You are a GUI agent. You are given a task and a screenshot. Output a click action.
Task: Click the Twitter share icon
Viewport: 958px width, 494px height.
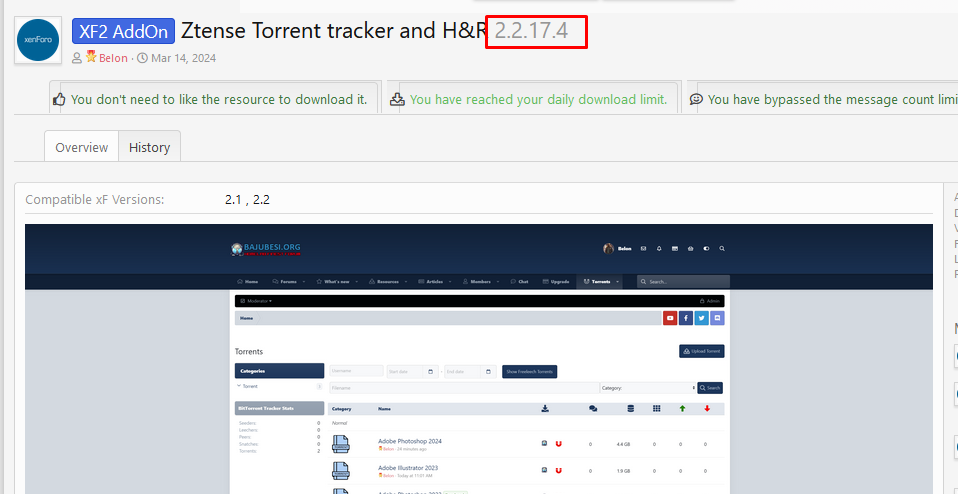click(x=702, y=318)
